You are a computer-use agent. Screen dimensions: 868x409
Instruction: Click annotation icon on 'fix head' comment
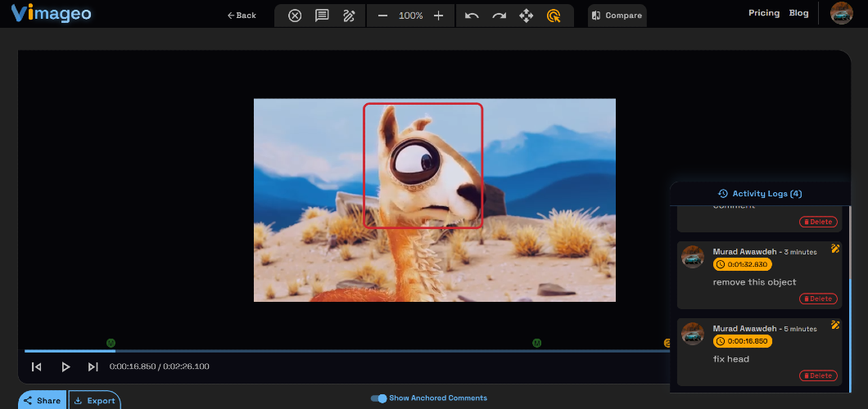tap(835, 325)
